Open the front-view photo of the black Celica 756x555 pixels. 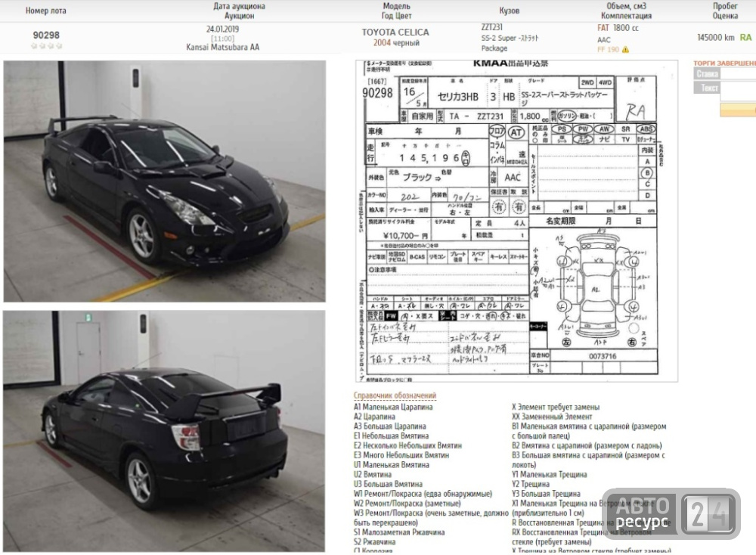[x=164, y=181]
